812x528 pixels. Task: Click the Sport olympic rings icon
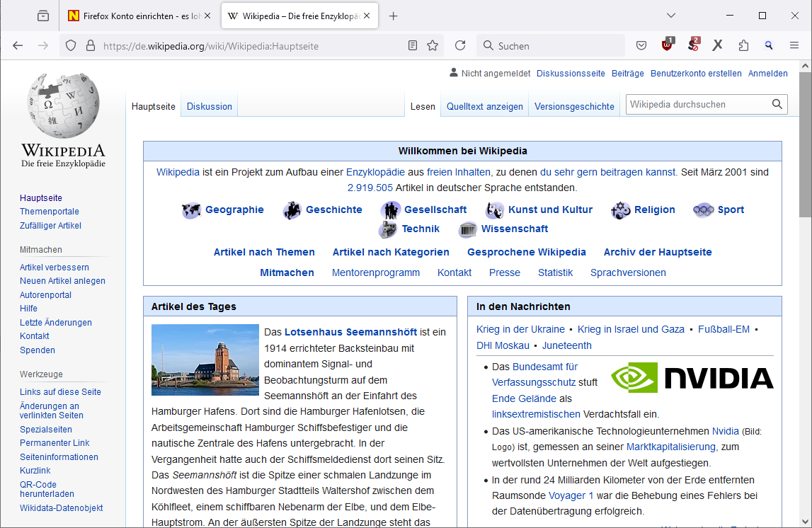tap(703, 210)
